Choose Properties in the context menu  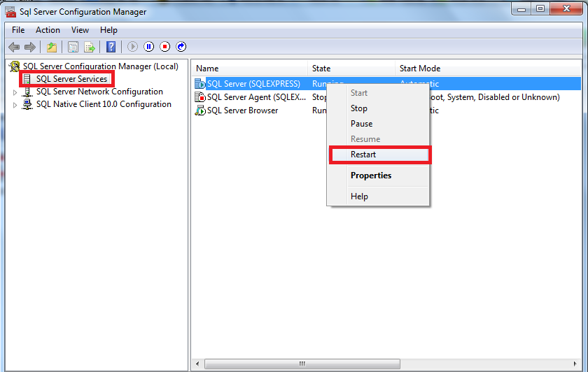pos(379,176)
